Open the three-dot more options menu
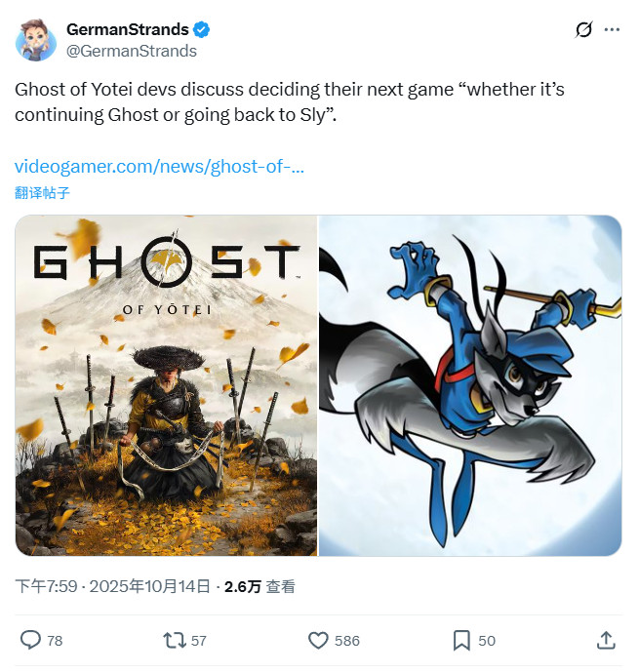Screen dimensions: 639x672 (x=612, y=29)
